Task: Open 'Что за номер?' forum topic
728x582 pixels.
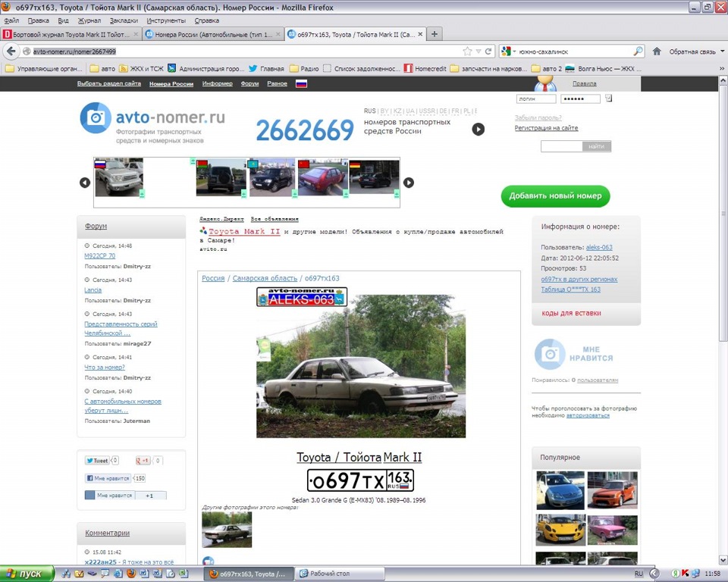Action: pyautogui.click(x=105, y=367)
